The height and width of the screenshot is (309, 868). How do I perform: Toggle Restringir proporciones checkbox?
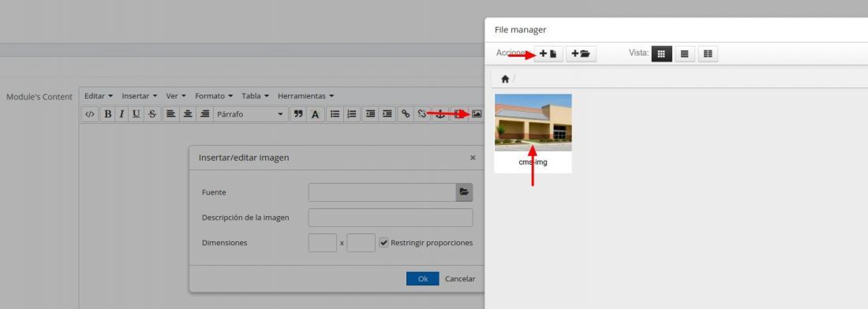383,243
